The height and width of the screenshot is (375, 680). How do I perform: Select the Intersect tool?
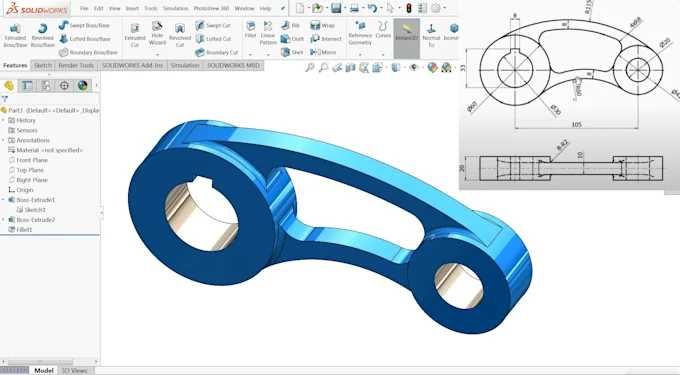[326, 39]
